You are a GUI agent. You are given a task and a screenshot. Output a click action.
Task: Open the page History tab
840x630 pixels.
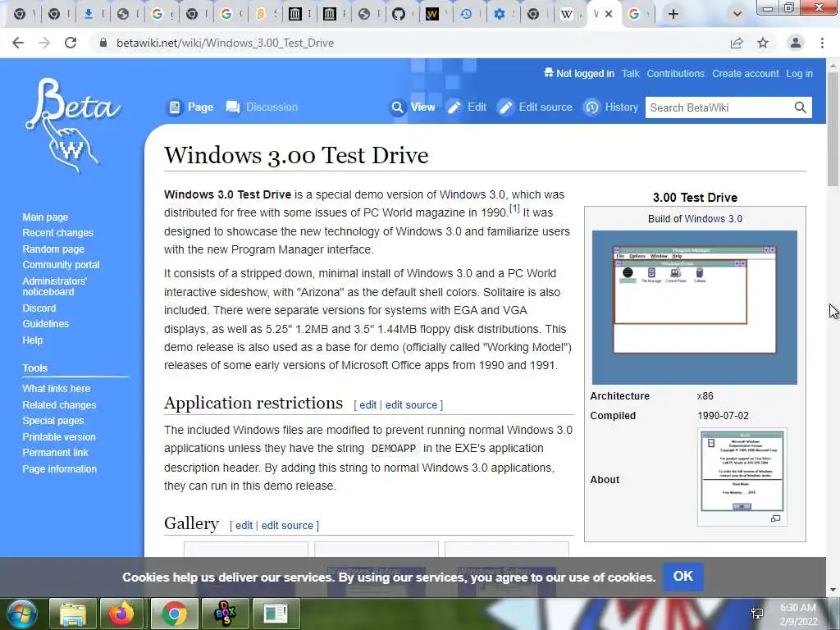(610, 107)
